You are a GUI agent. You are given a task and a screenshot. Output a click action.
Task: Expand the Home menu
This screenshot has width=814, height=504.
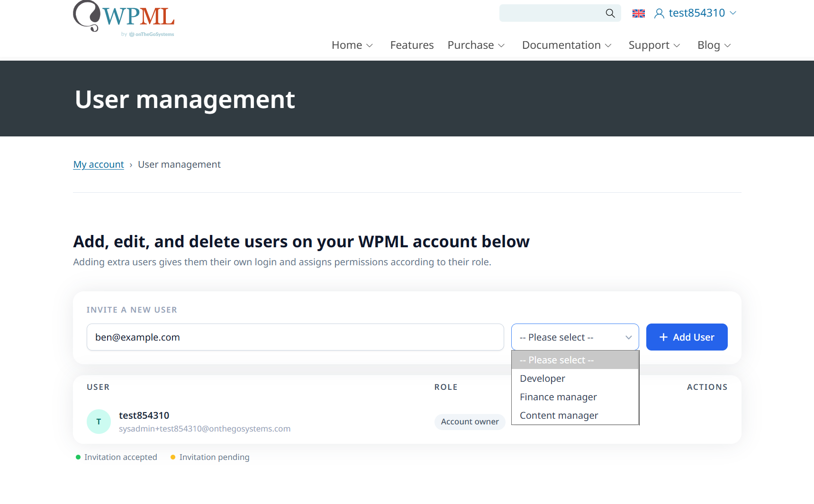352,45
